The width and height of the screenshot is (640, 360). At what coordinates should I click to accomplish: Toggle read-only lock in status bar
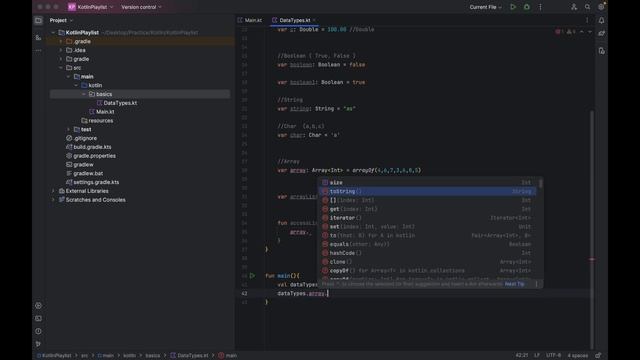[x=598, y=356]
